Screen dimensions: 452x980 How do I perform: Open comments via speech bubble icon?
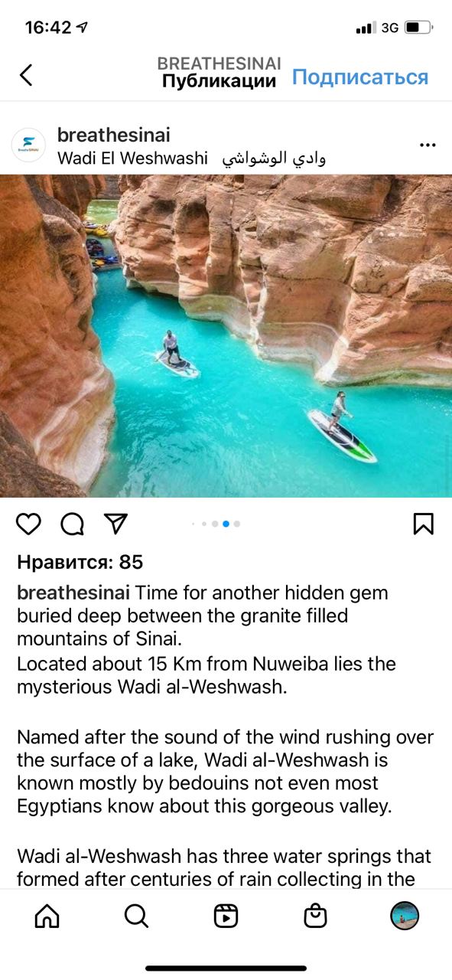tap(72, 524)
